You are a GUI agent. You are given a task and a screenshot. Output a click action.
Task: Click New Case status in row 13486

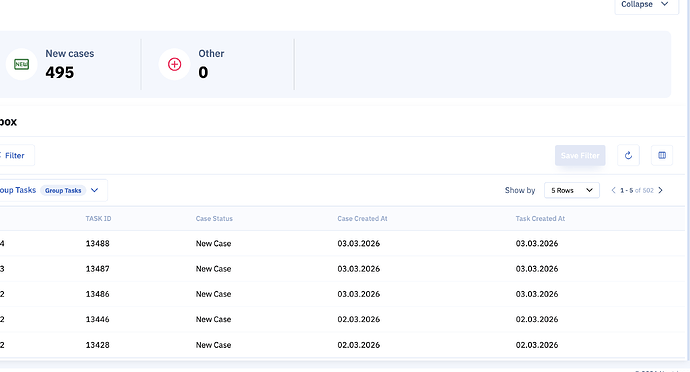213,294
